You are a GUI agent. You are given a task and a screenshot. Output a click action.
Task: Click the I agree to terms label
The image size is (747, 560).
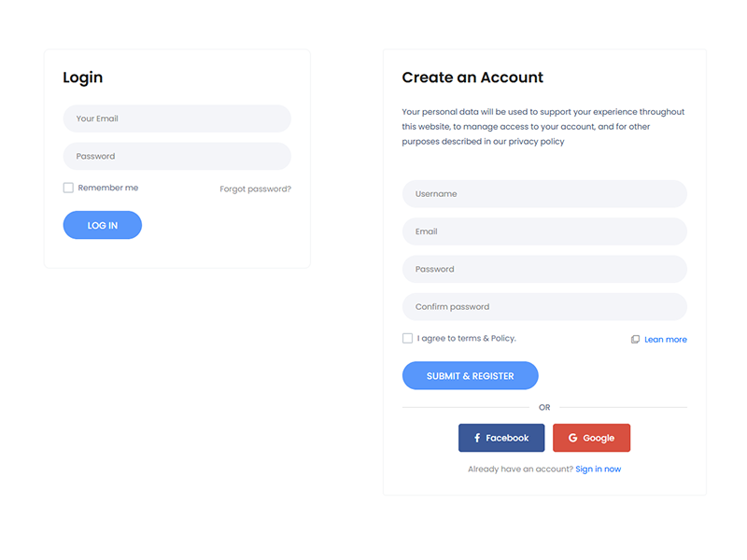coord(467,338)
